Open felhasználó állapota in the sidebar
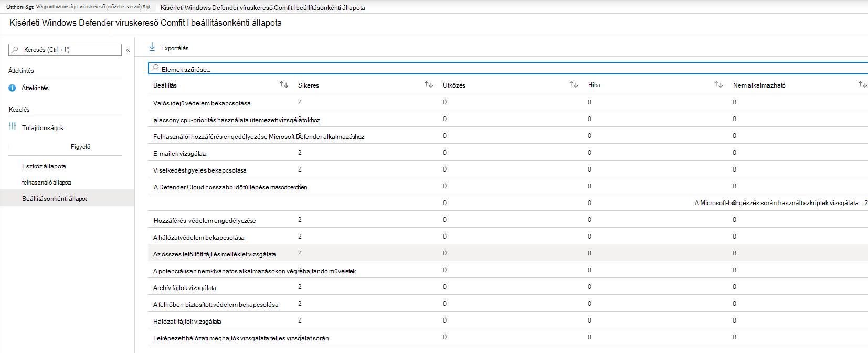 pyautogui.click(x=47, y=183)
